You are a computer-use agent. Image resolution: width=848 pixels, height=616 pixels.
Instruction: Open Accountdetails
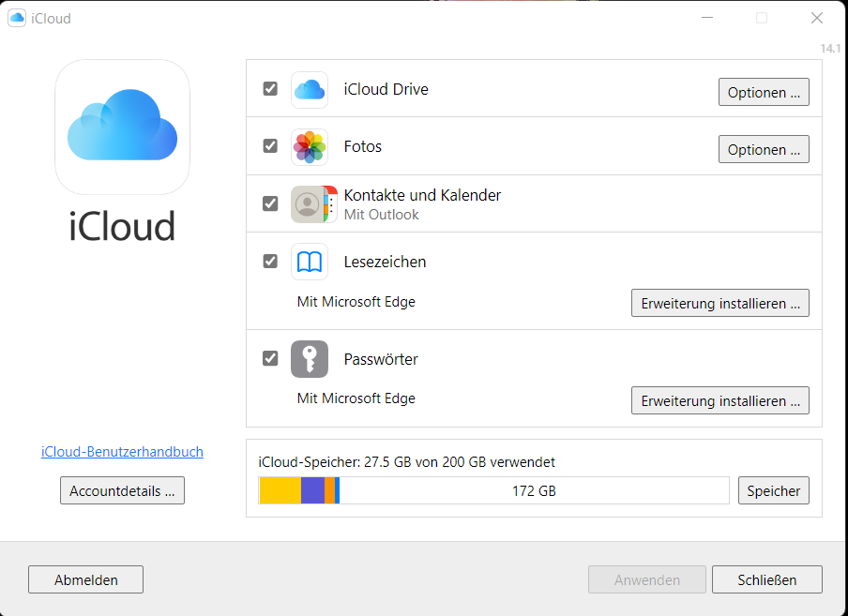[122, 490]
